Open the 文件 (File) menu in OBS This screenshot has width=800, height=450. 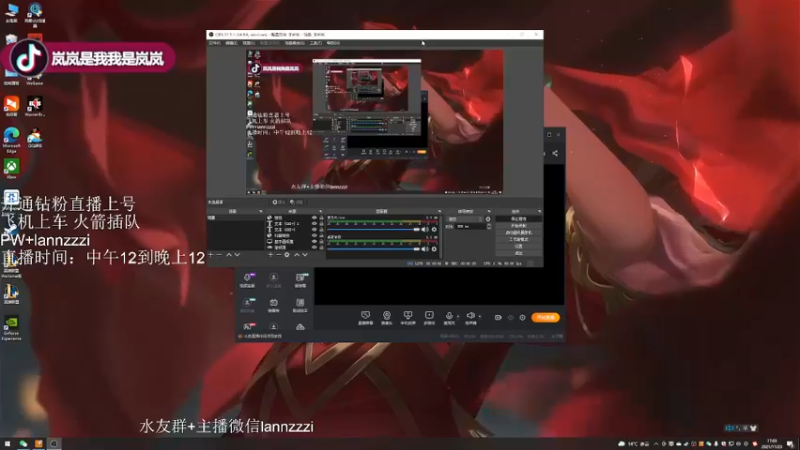(x=215, y=43)
